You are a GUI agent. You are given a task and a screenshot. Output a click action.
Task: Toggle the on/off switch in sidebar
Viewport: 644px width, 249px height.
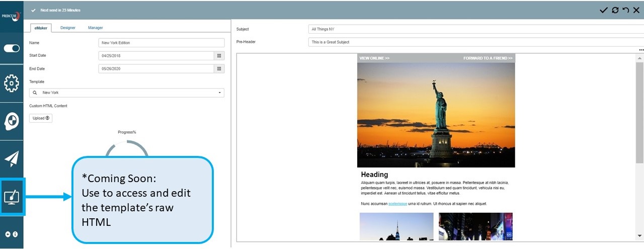point(12,48)
